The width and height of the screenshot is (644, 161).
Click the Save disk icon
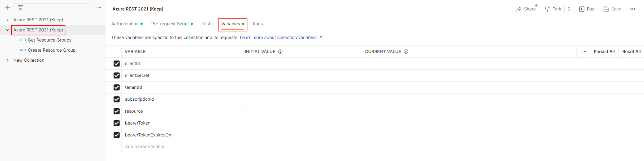tap(606, 9)
